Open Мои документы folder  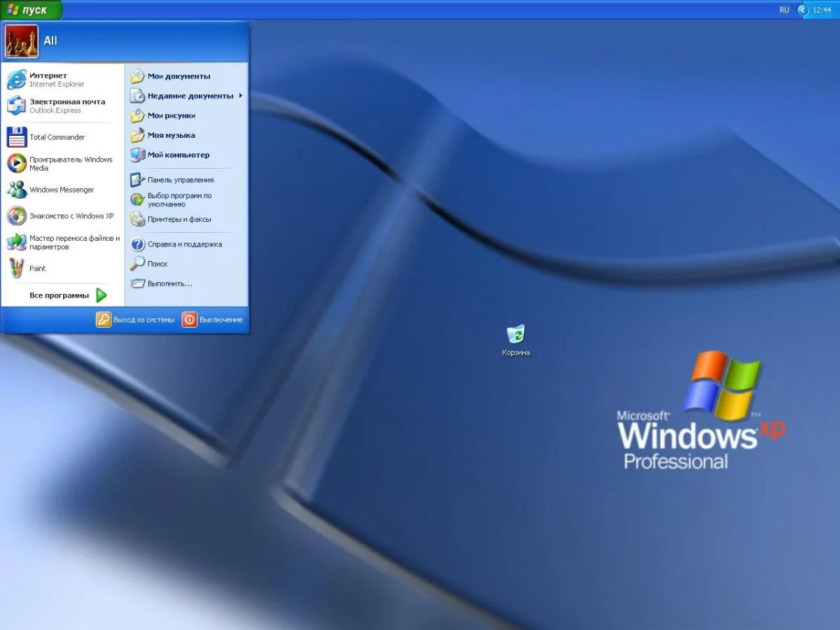(187, 76)
